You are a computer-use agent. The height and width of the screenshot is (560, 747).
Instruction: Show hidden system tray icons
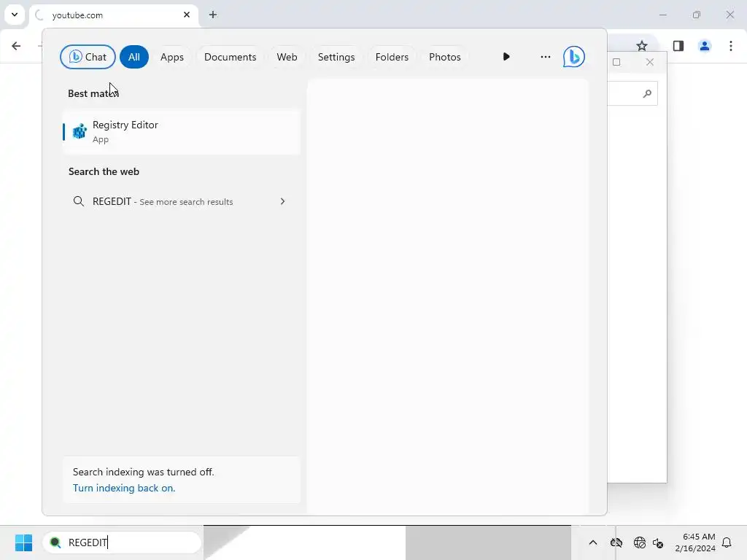pos(593,542)
